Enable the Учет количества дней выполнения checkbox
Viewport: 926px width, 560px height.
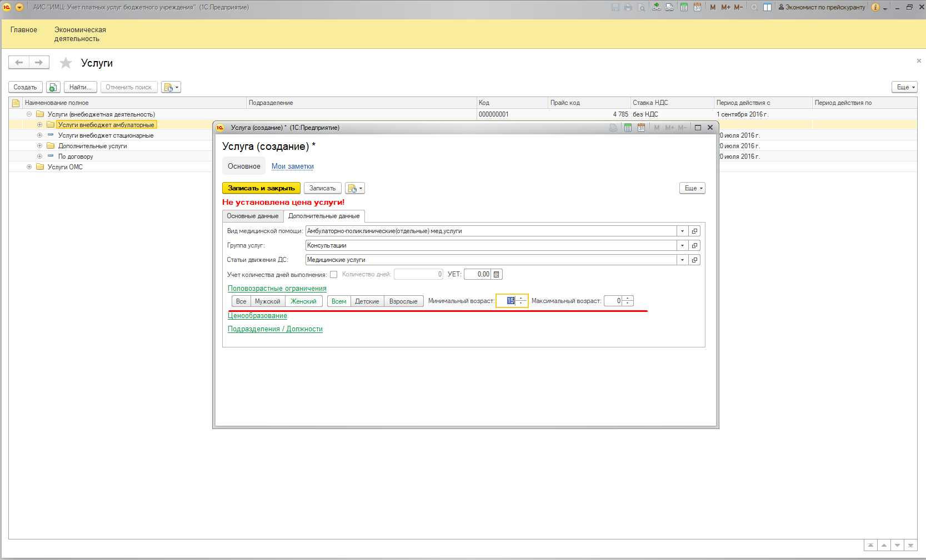click(333, 274)
